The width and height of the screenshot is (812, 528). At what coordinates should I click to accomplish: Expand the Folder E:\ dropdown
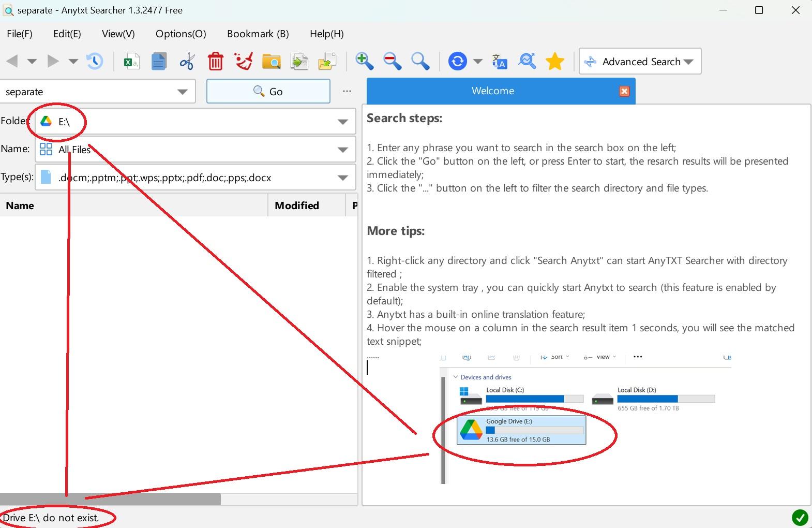342,122
